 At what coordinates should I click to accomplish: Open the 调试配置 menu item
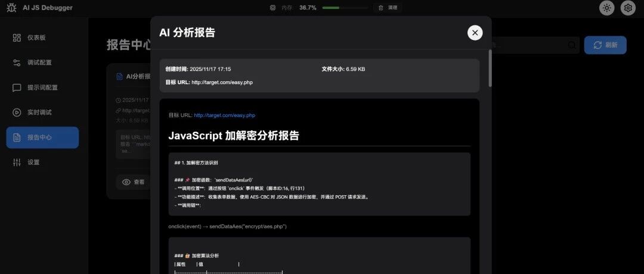pos(42,63)
